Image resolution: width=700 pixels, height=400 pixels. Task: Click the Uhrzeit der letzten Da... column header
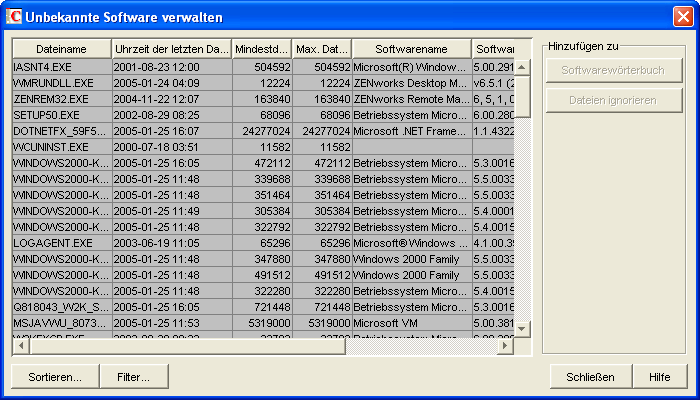tap(172, 49)
